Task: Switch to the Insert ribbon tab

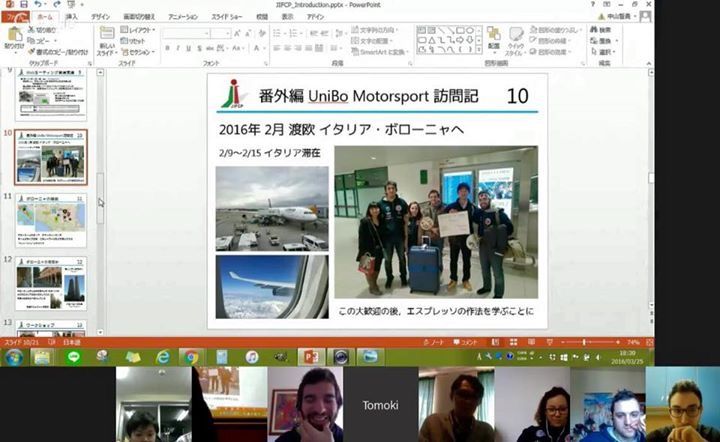Action: coord(71,17)
